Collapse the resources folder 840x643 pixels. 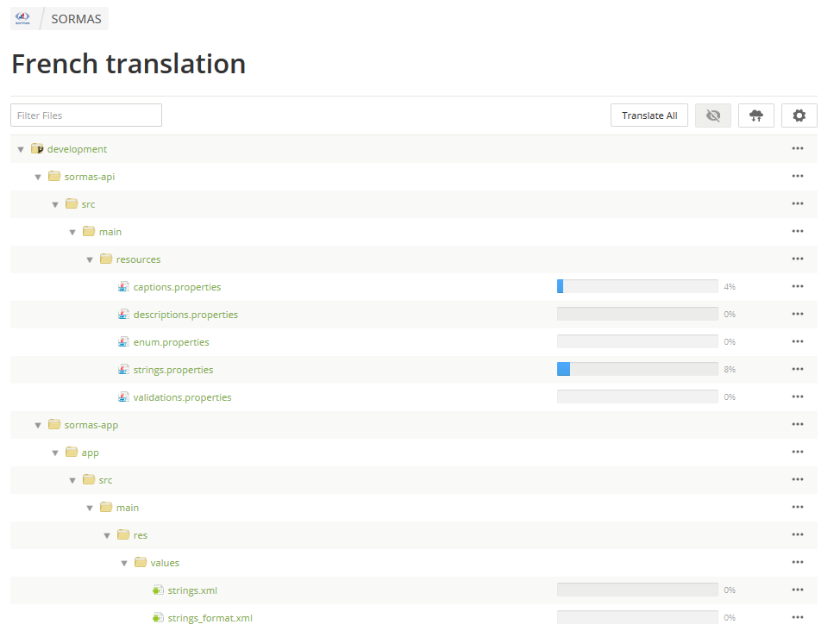(90, 259)
